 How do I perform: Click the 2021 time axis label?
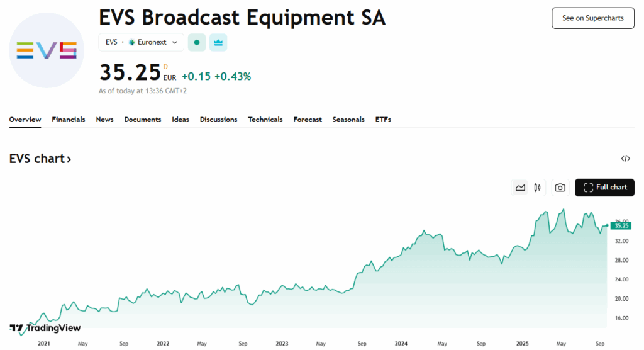click(44, 344)
